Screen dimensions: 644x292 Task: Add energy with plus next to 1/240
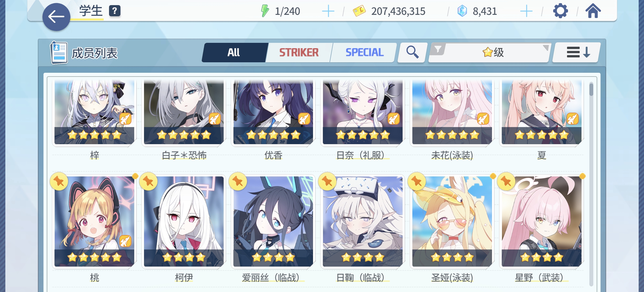click(328, 11)
